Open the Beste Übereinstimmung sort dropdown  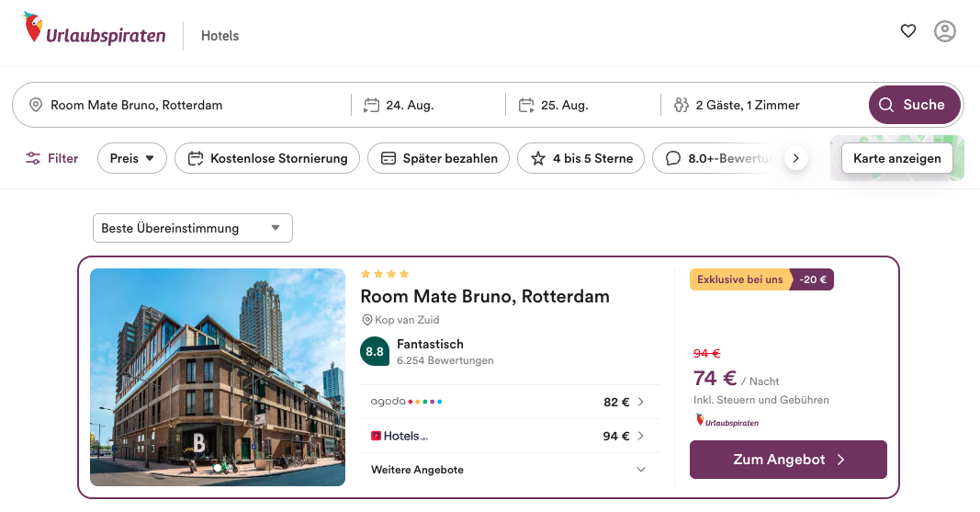coord(193,228)
